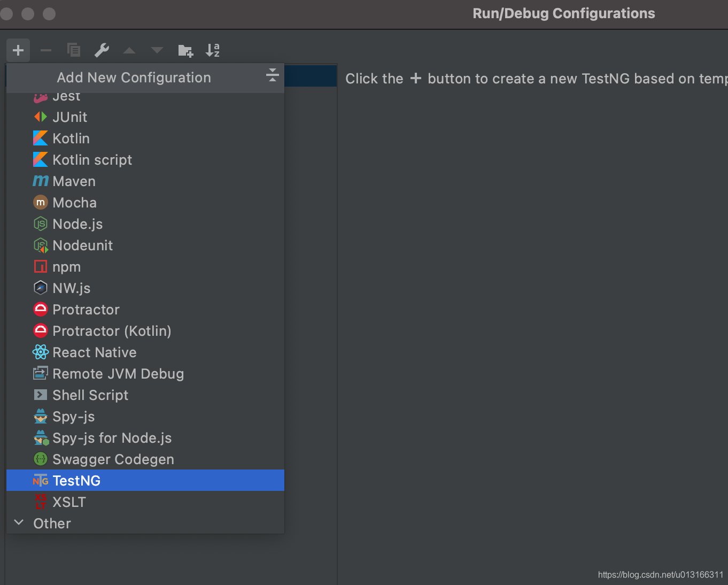Image resolution: width=728 pixels, height=585 pixels.
Task: Click the Create New Folder icon
Action: point(185,50)
